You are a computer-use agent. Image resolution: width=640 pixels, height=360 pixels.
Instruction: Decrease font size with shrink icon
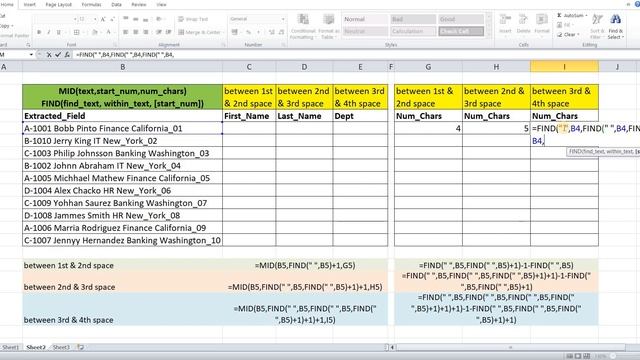pyautogui.click(x=112, y=19)
